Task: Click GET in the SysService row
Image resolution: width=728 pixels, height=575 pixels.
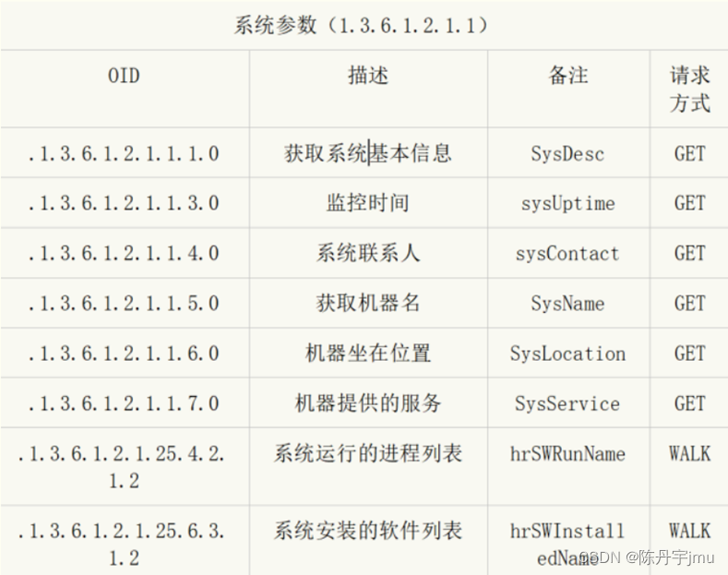Action: click(x=689, y=403)
